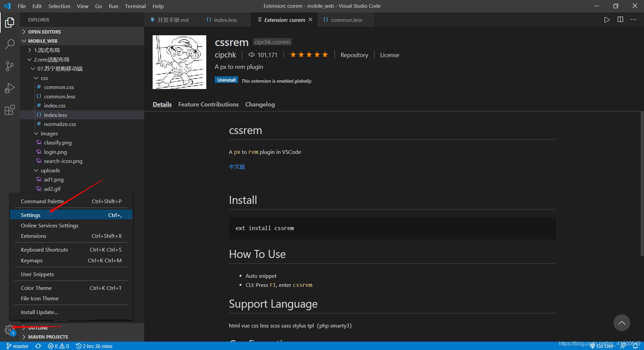Open the Help menu
This screenshot has height=350, width=644.
(158, 6)
